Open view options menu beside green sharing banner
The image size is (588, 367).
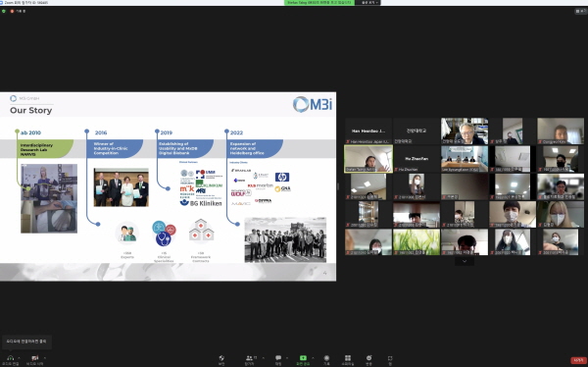pyautogui.click(x=368, y=3)
